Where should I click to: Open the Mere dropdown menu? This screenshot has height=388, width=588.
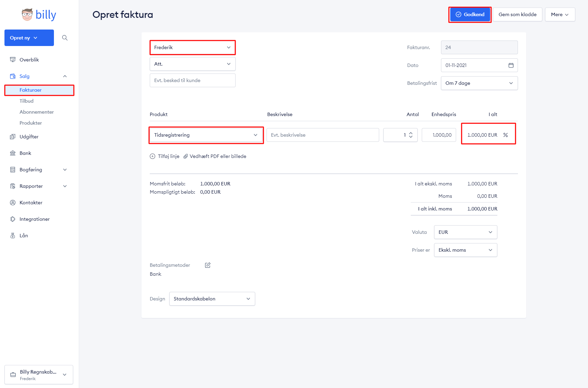point(560,14)
